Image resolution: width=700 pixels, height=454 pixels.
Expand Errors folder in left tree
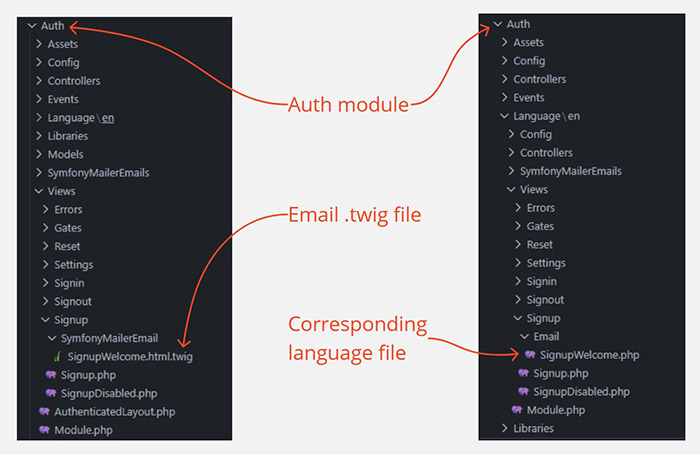[46, 209]
